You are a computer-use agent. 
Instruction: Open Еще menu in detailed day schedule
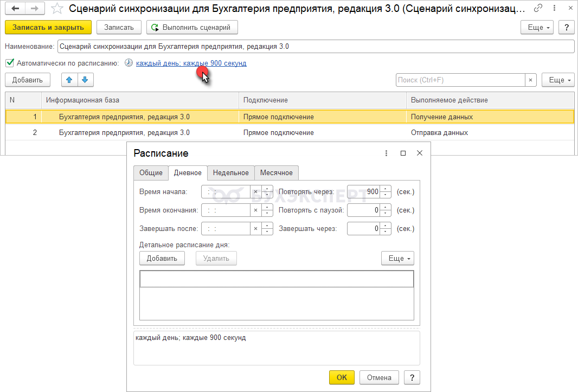coord(397,258)
